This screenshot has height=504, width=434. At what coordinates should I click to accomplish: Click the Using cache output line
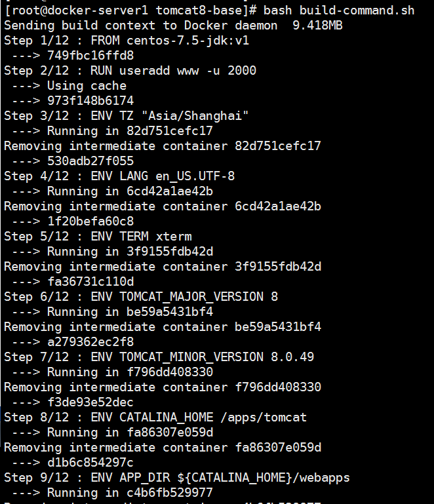point(69,86)
